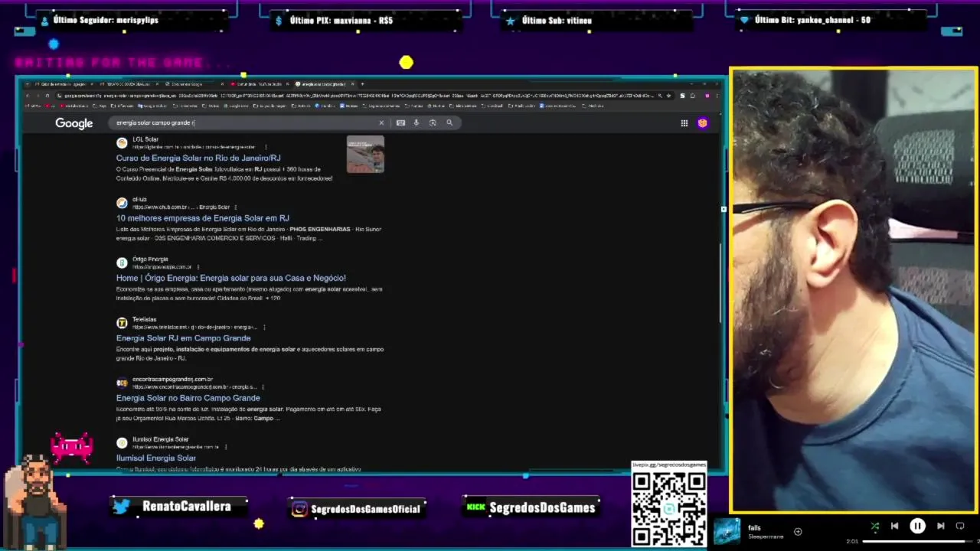Click the Órigo Energia favicon
980x551 pixels.
tap(122, 262)
